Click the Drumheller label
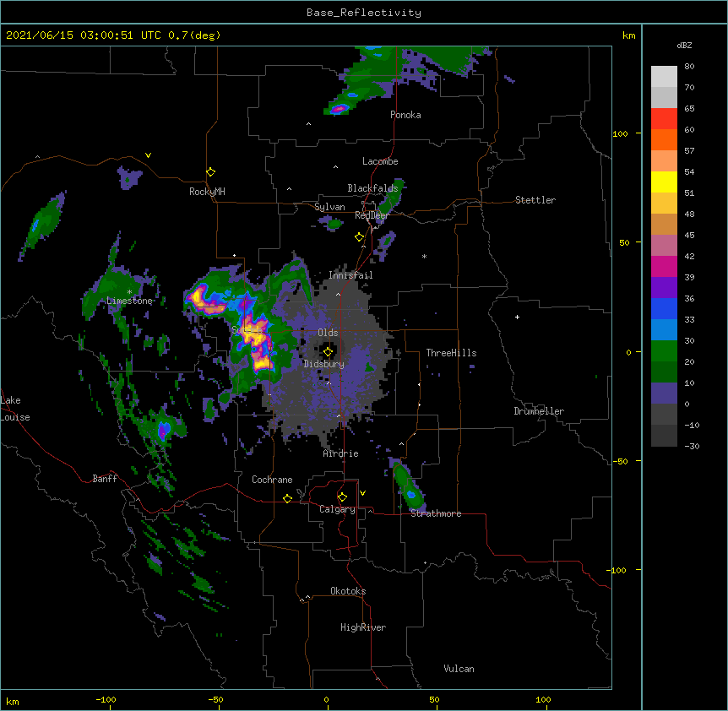The width and height of the screenshot is (728, 711). (x=539, y=411)
